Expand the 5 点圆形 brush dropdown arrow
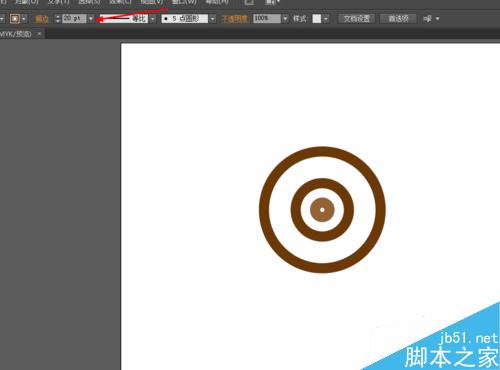The height and width of the screenshot is (370, 500). [213, 19]
